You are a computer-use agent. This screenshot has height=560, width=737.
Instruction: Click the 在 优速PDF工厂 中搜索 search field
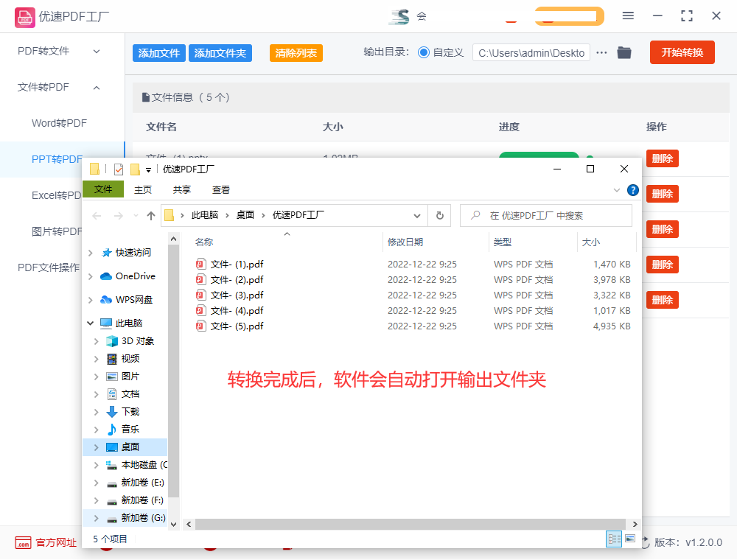point(545,216)
